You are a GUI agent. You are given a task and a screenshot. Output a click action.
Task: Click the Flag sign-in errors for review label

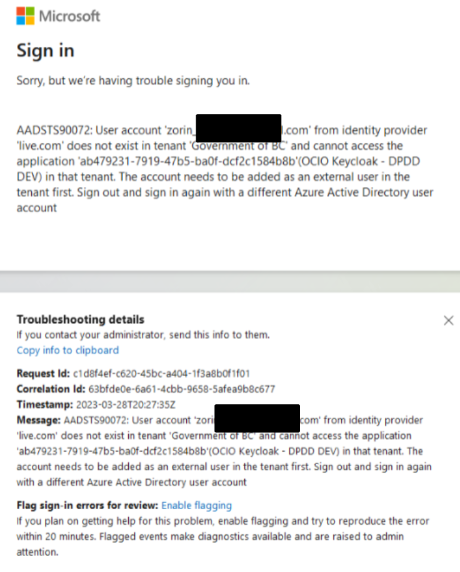[x=87, y=506]
